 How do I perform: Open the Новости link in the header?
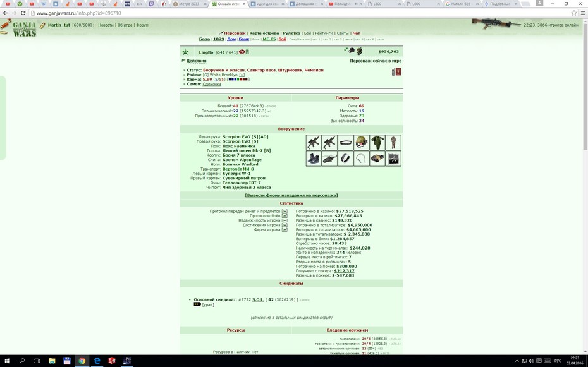tap(106, 25)
